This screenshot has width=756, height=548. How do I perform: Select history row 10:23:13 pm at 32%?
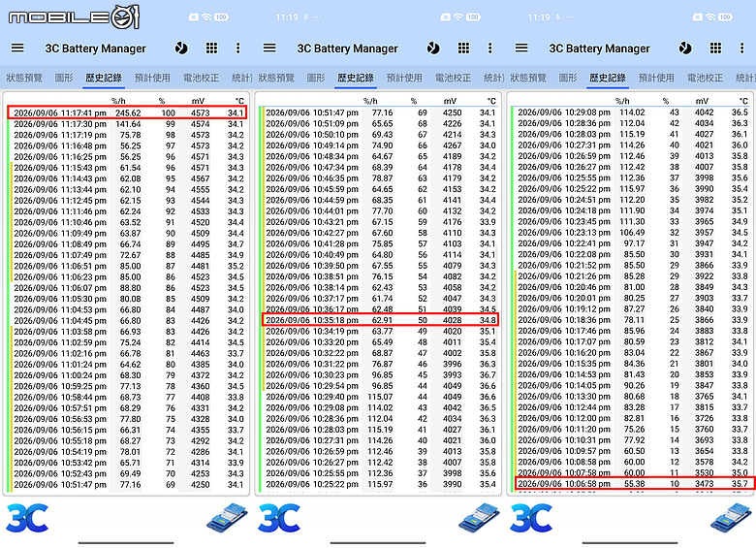click(x=633, y=233)
